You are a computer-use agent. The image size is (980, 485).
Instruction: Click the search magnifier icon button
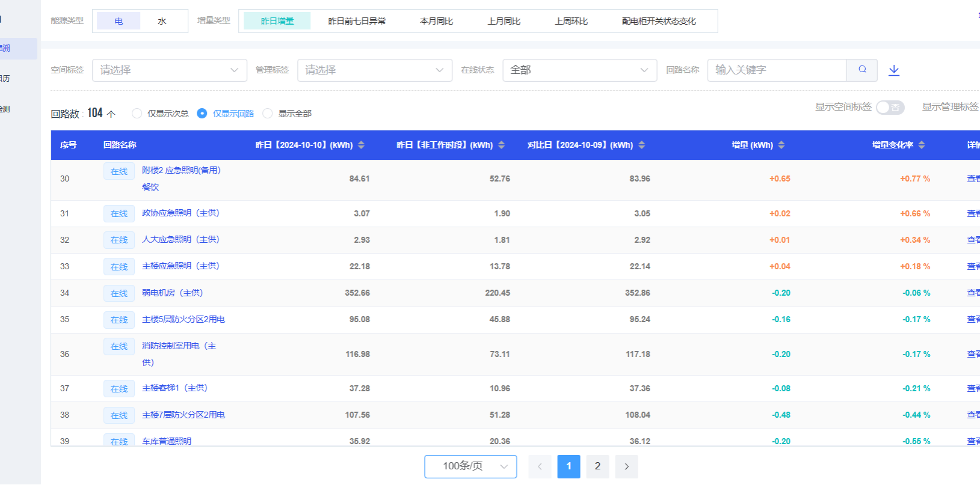861,70
